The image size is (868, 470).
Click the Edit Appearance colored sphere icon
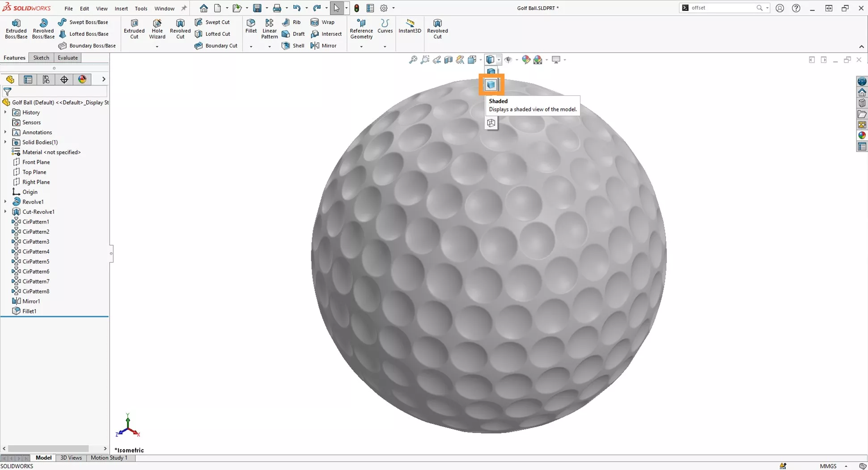526,59
